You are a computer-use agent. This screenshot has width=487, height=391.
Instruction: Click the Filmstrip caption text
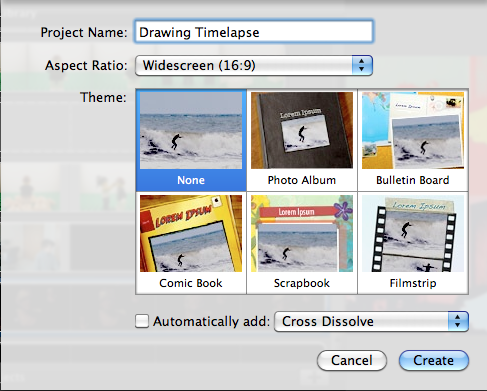click(x=413, y=283)
